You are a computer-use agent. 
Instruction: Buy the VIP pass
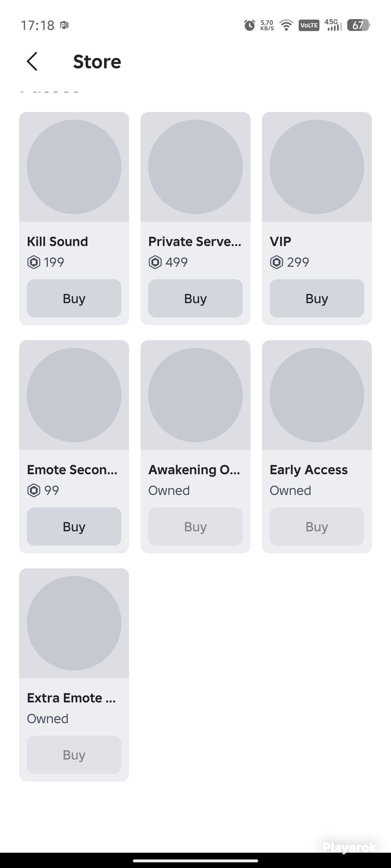(317, 298)
